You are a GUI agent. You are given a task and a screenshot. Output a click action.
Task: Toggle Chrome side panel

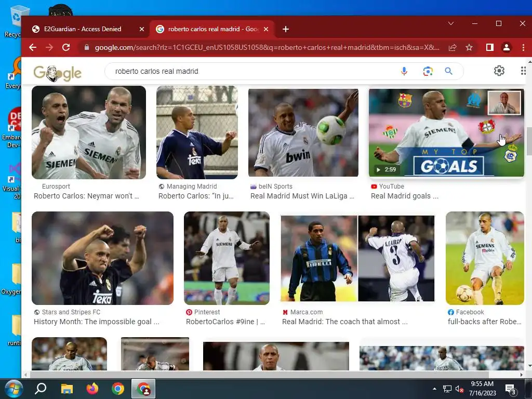coord(489,47)
